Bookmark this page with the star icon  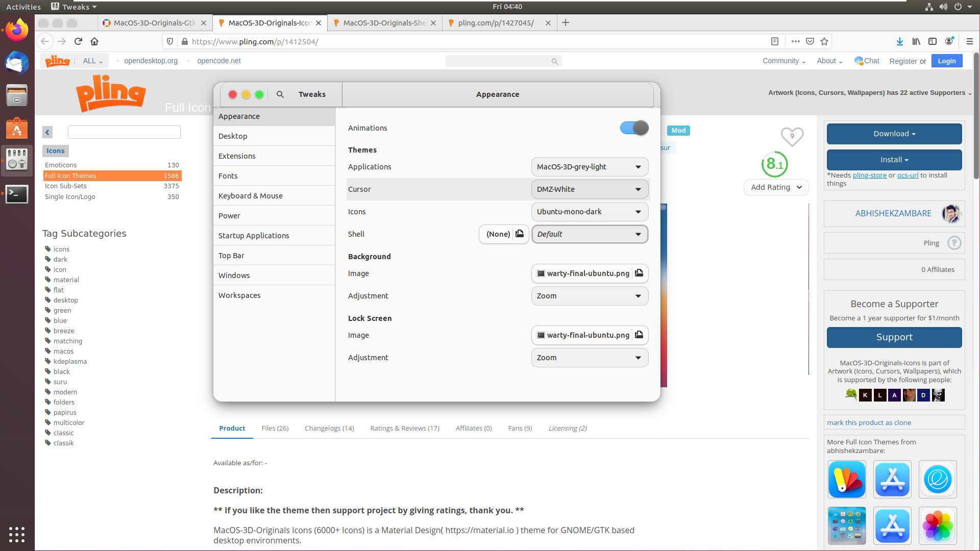[824, 41]
